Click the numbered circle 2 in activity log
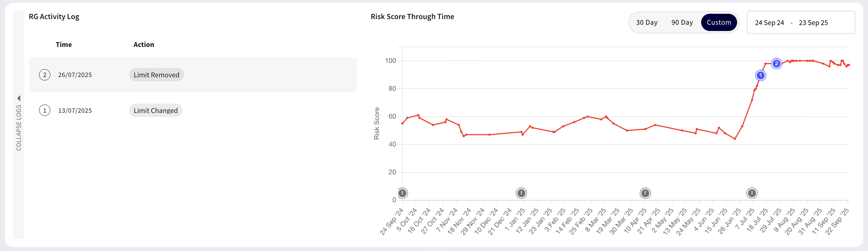This screenshot has width=868, height=251. click(x=45, y=75)
